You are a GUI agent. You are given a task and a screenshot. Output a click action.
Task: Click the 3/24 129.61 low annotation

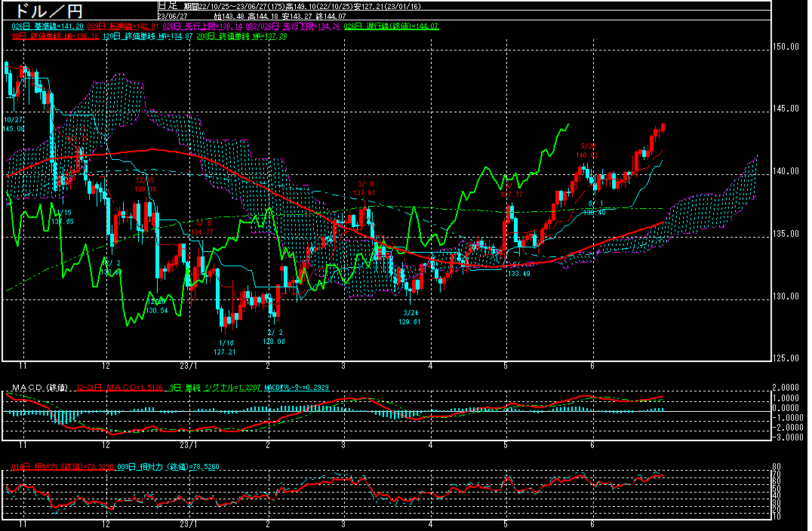pos(410,318)
